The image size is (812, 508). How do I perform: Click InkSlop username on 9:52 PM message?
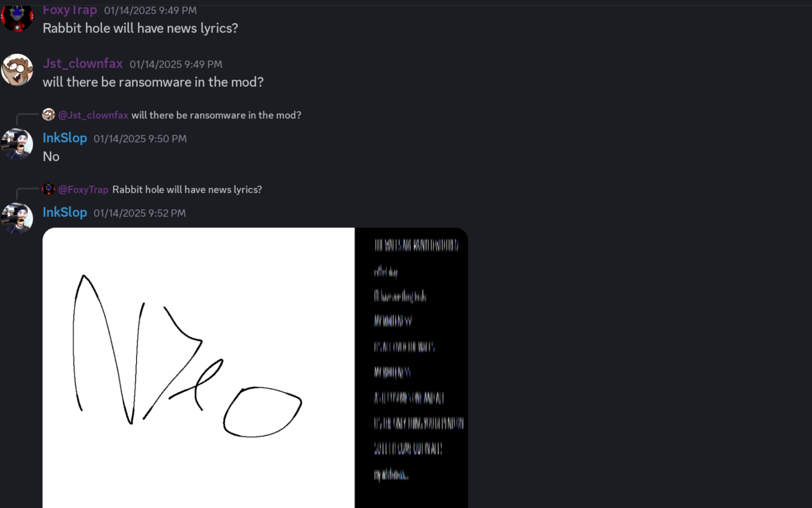[x=65, y=212]
